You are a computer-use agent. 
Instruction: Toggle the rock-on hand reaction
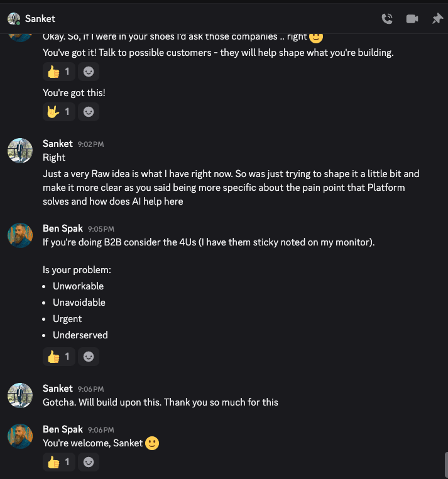click(59, 112)
